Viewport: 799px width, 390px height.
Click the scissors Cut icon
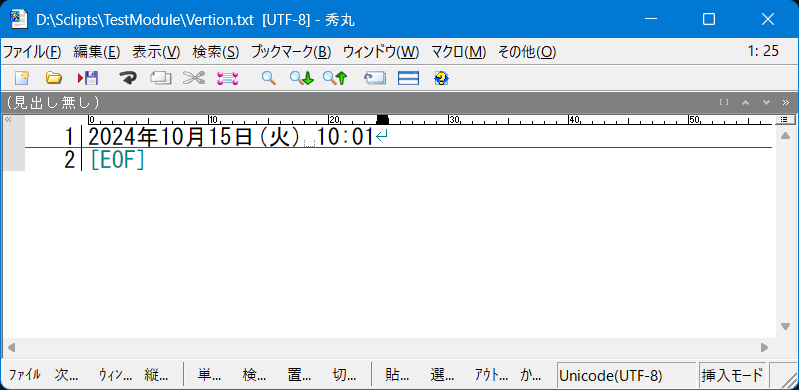(194, 78)
